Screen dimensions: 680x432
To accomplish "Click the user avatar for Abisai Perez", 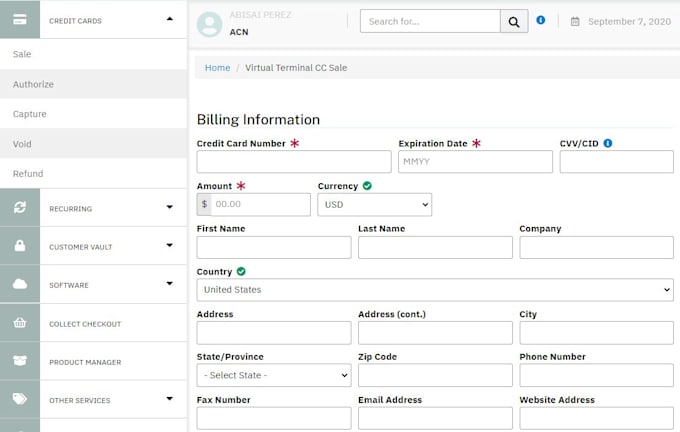I will (210, 24).
